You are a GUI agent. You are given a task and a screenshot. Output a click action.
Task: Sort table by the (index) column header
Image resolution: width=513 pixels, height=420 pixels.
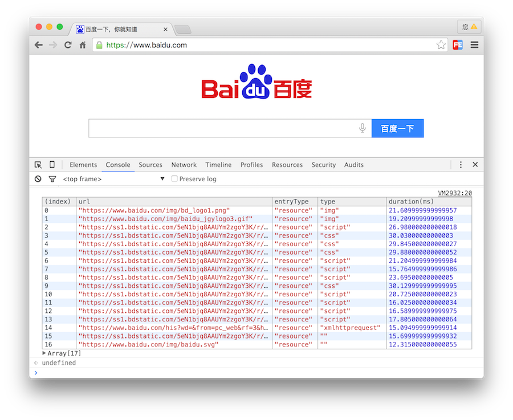coord(59,202)
